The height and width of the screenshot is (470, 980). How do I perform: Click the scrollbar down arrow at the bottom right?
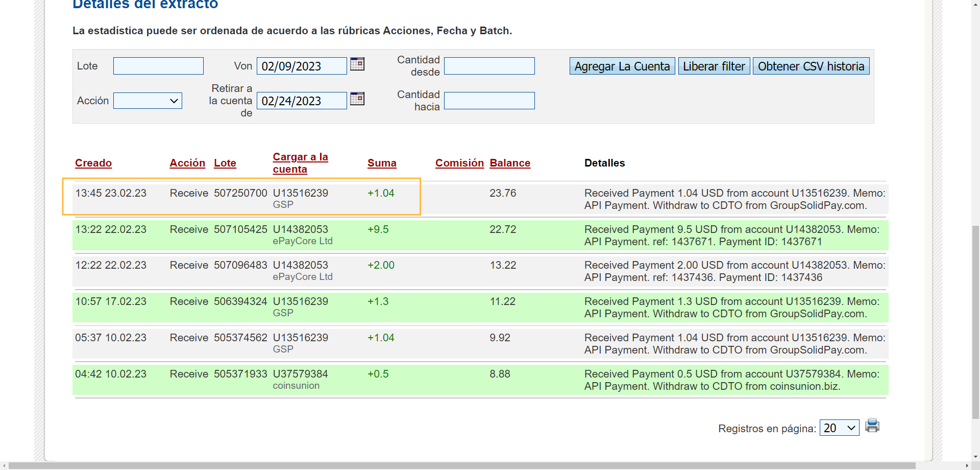coord(975,457)
